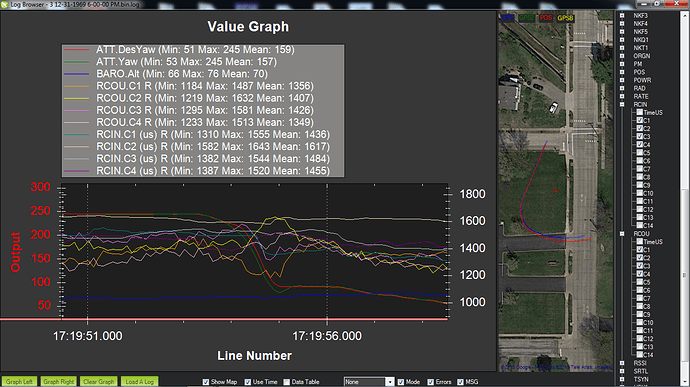Expand the PM tree node
This screenshot has width=690, height=387.
tap(622, 64)
